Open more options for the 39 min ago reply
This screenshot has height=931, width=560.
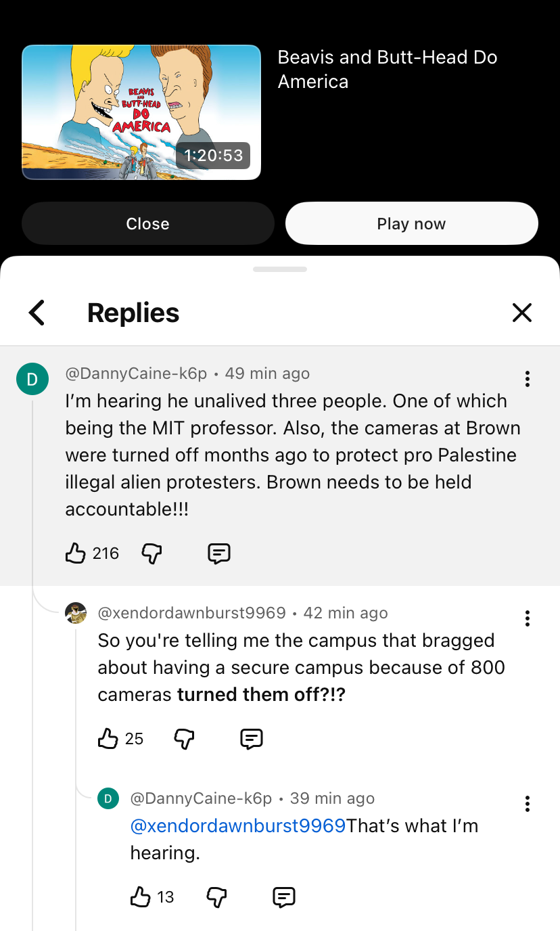pos(527,804)
